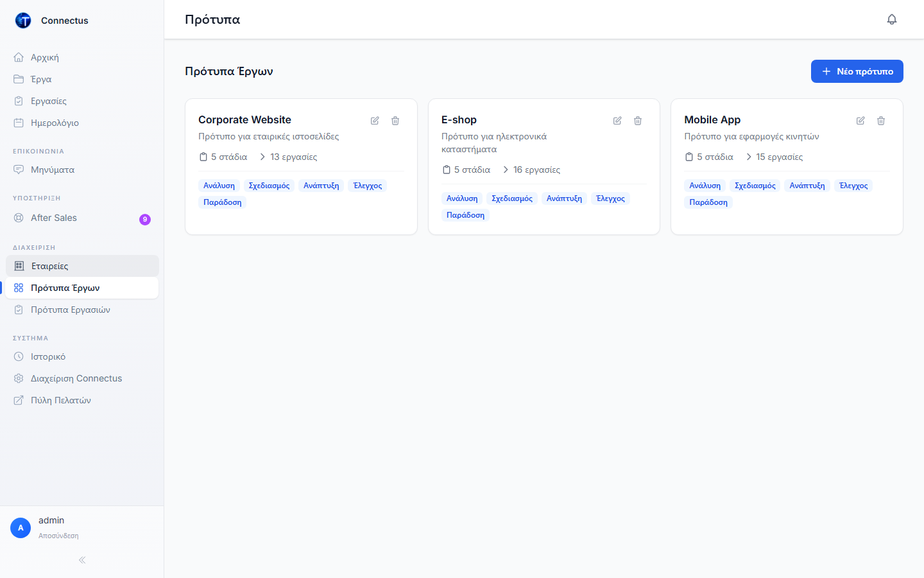Viewport: 924px width, 578px height.
Task: Select the Σχεδιασμός tag on the E-shop card
Action: (x=512, y=198)
